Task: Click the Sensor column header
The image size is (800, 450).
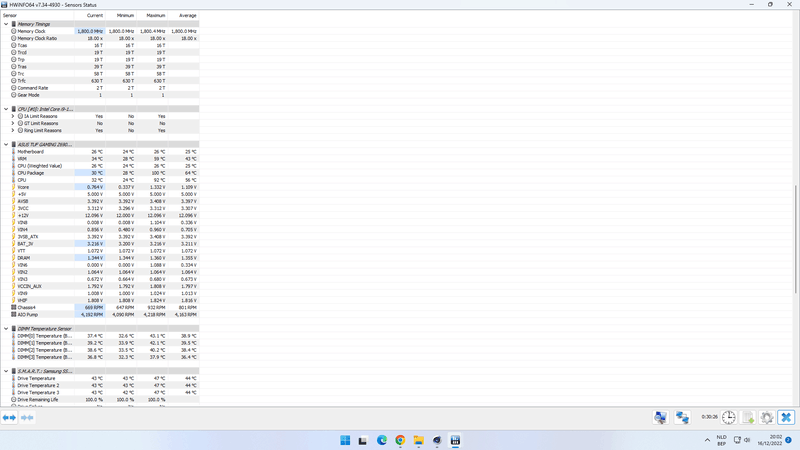Action: pos(37,15)
